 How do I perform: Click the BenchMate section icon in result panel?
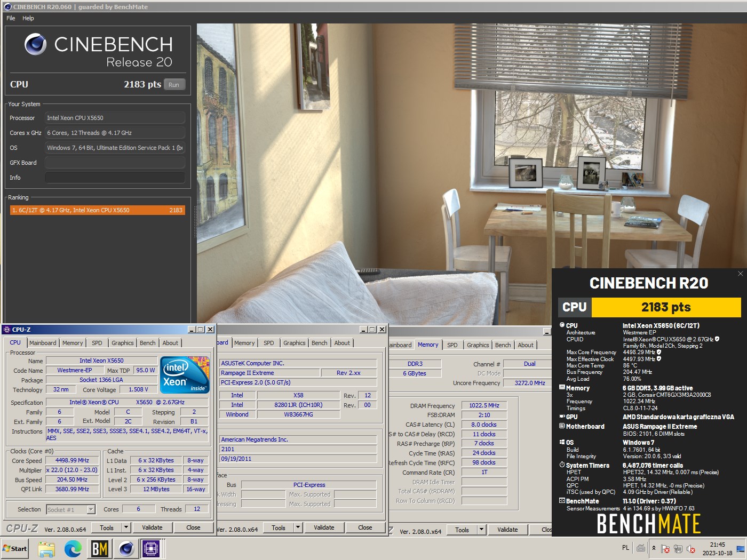point(562,501)
